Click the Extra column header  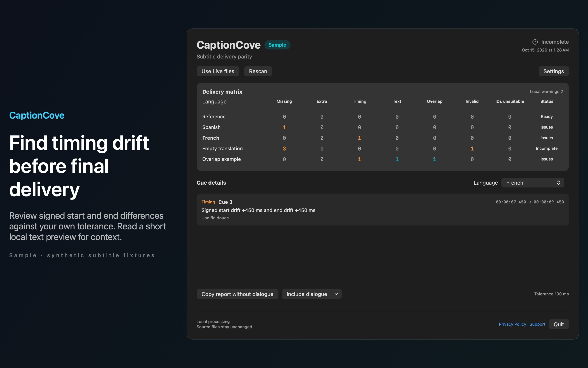322,101
